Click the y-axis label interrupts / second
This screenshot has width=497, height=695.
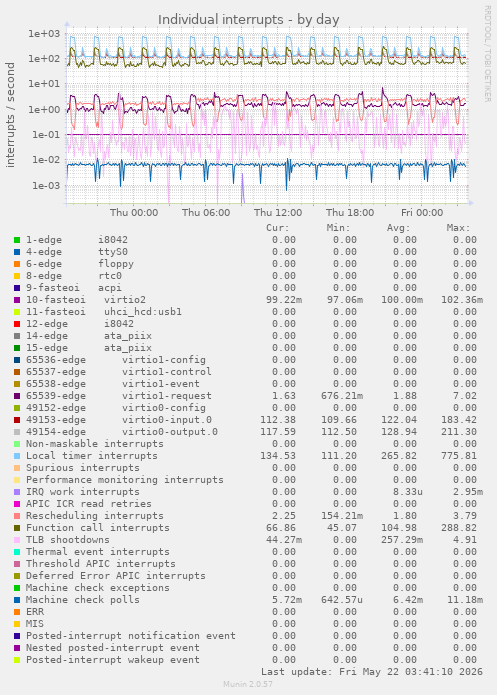pyautogui.click(x=10, y=115)
